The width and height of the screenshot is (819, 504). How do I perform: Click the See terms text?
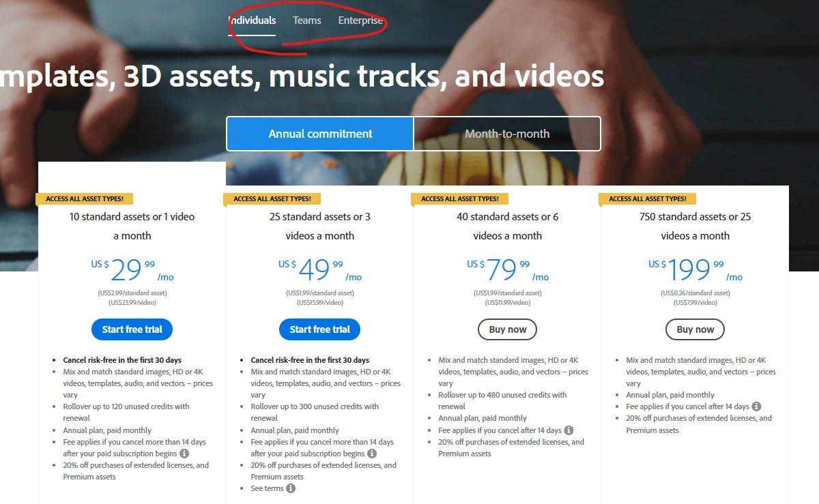(267, 488)
